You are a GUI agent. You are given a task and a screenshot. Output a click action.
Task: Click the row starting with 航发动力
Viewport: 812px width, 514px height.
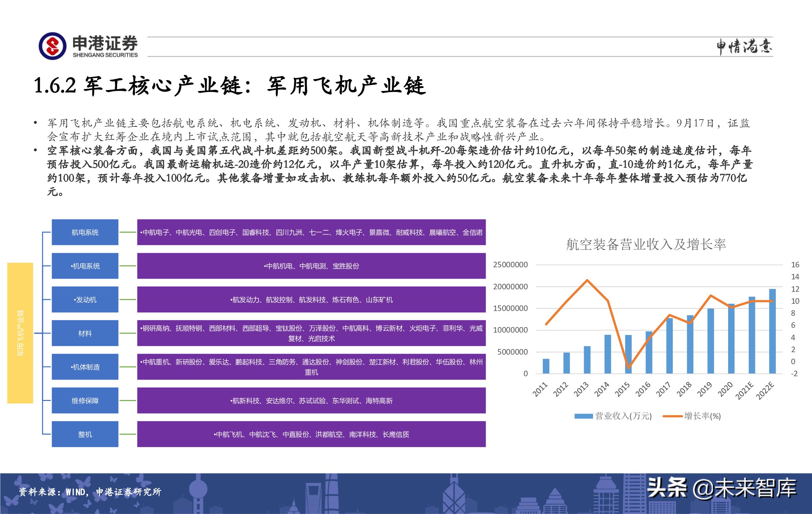[x=311, y=300]
